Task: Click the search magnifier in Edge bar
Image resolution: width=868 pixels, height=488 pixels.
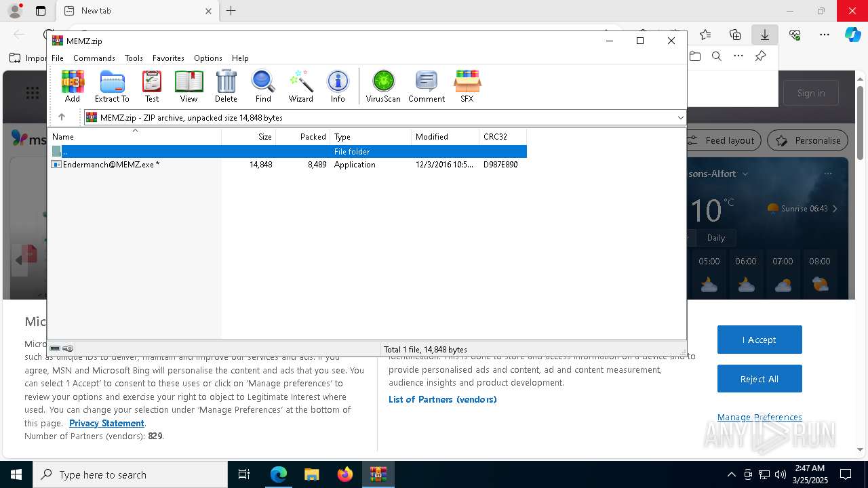Action: (717, 56)
